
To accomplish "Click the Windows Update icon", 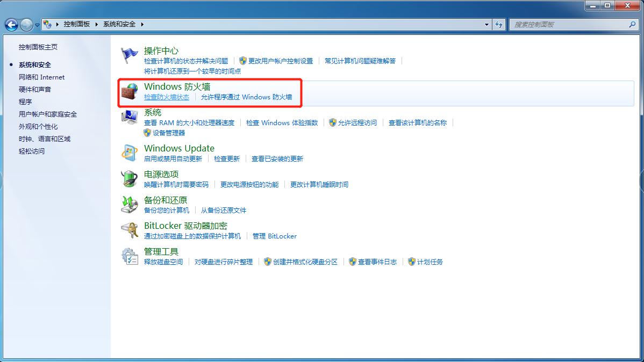I will (x=129, y=153).
